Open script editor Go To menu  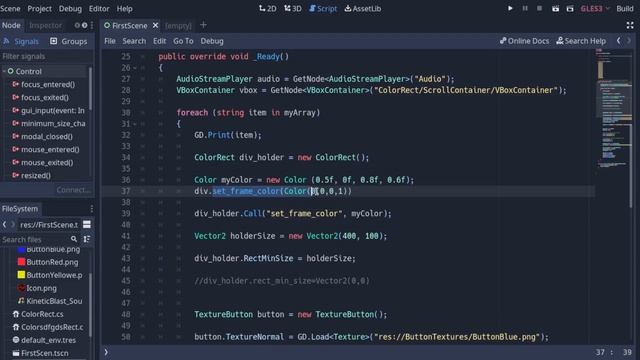[183, 41]
